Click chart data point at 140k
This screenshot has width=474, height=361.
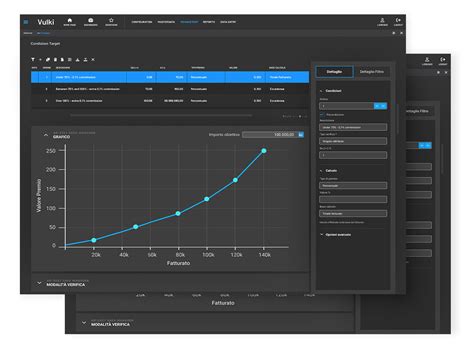click(264, 151)
